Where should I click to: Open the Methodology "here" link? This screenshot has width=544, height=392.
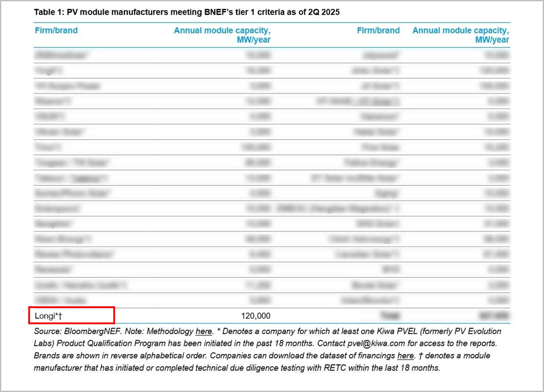tap(204, 331)
